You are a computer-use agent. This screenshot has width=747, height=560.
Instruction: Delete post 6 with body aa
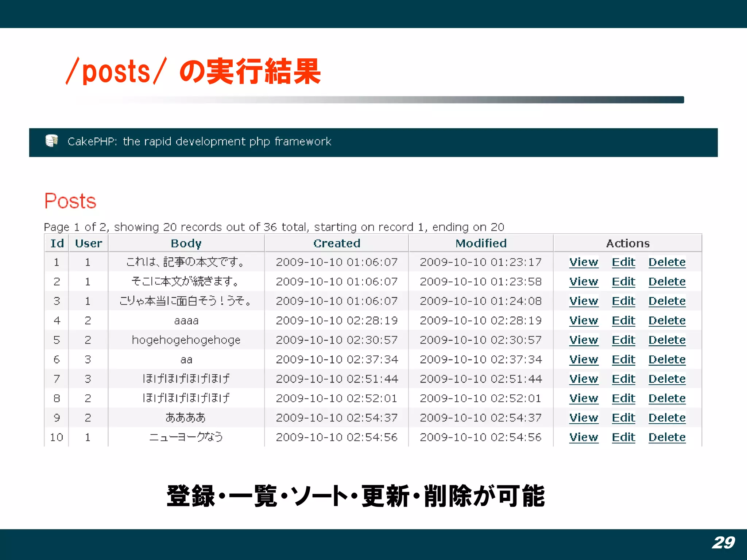pyautogui.click(x=667, y=359)
